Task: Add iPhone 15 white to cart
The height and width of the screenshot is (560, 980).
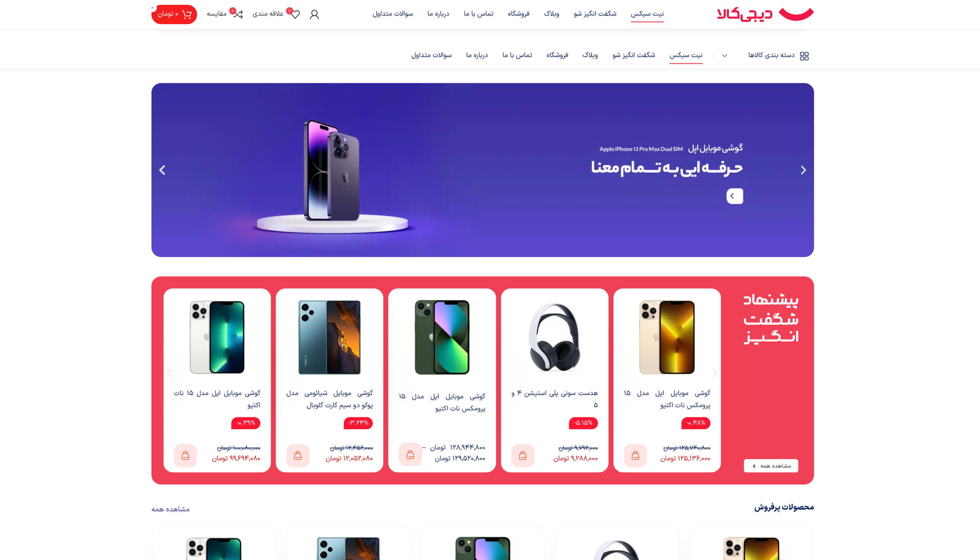Action: [x=185, y=456]
